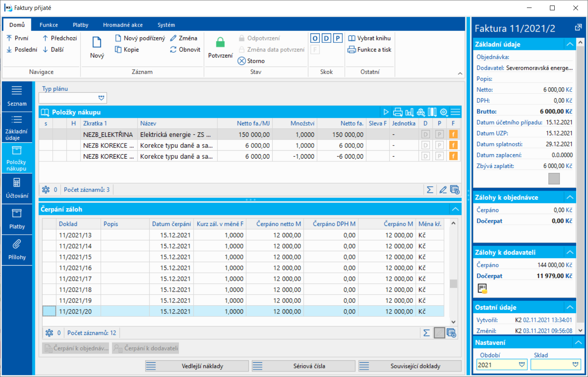The image size is (588, 377).
Task: Open the Přílohy attachments sidebar section
Action: pyautogui.click(x=17, y=250)
